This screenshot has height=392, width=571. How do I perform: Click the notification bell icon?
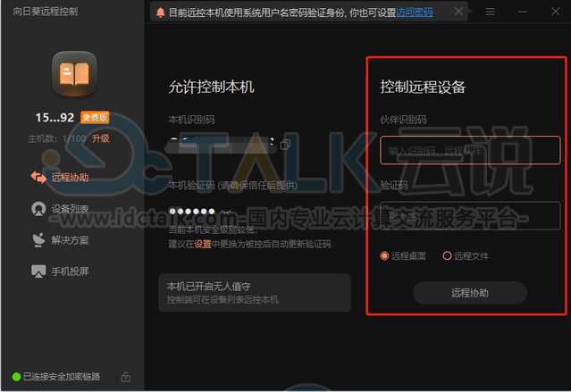tap(160, 13)
